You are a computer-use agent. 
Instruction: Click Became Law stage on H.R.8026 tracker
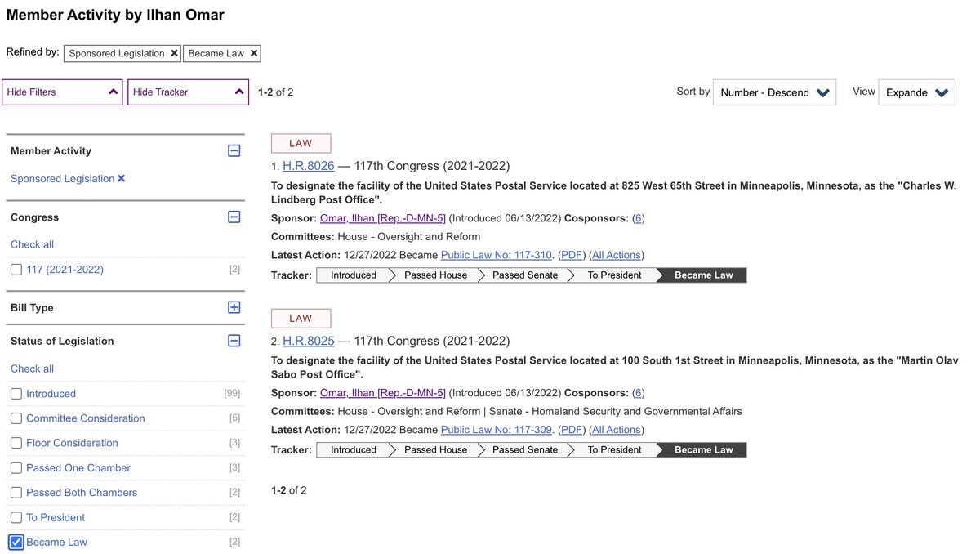(x=701, y=275)
